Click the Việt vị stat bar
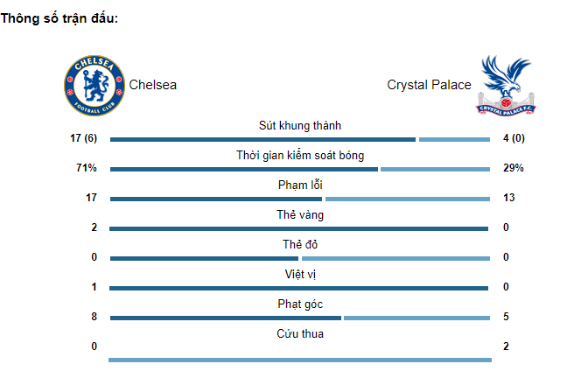 point(299,288)
